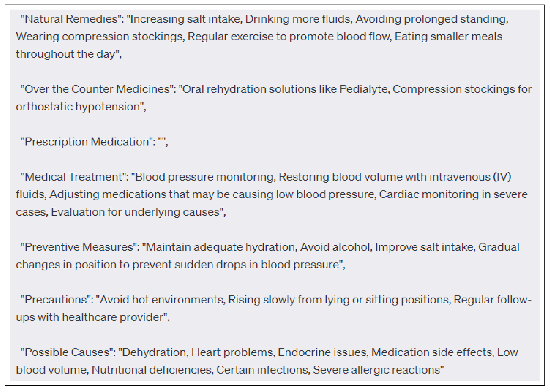The width and height of the screenshot is (550, 392).
Task: Click the phrase "orthostatic hypotension"
Action: tap(78, 107)
